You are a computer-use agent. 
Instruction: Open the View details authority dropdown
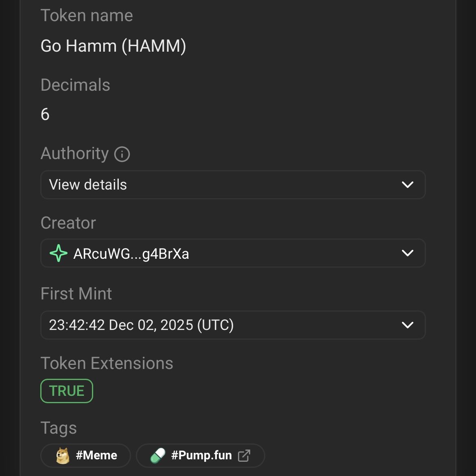tap(233, 185)
